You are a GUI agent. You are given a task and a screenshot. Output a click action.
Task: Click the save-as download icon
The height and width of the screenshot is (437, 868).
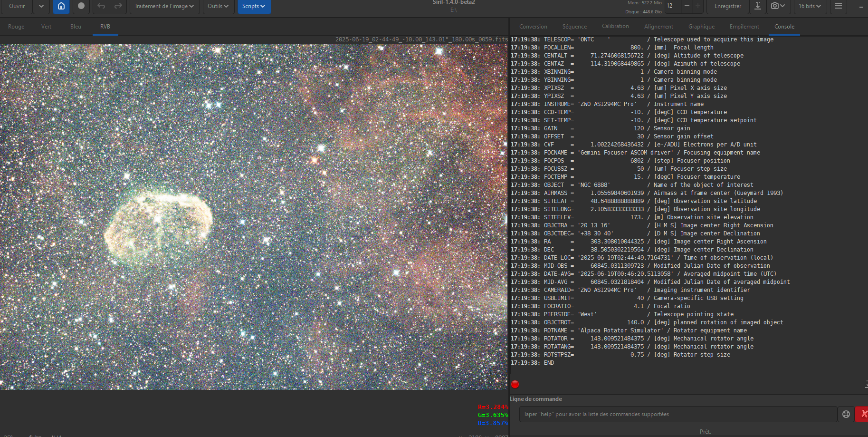pyautogui.click(x=758, y=6)
